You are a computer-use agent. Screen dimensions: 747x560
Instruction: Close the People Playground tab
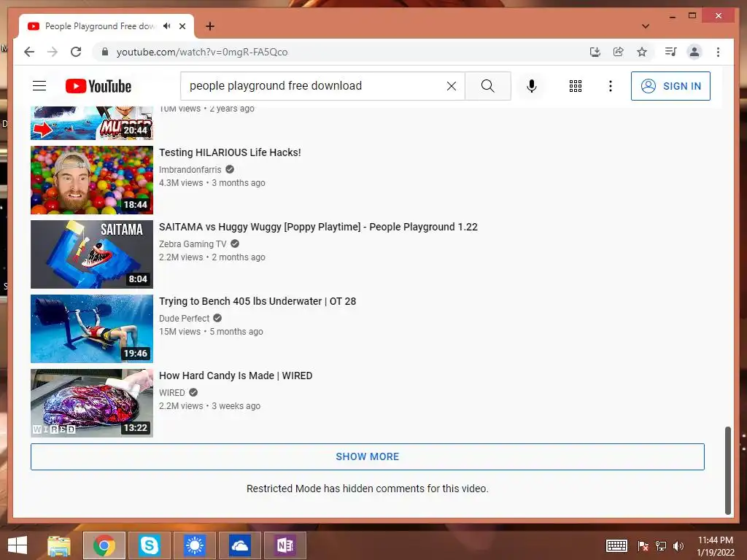182,26
